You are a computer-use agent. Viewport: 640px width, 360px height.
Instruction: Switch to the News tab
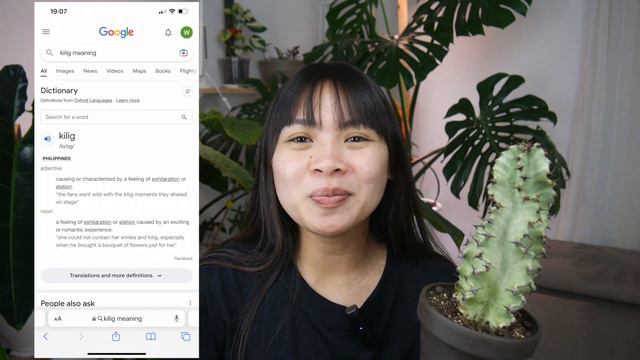(90, 71)
